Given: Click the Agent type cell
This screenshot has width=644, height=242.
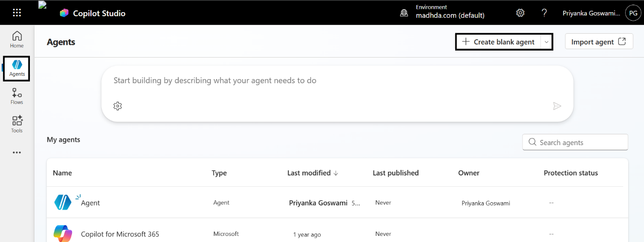Looking at the screenshot, I should point(222,203).
